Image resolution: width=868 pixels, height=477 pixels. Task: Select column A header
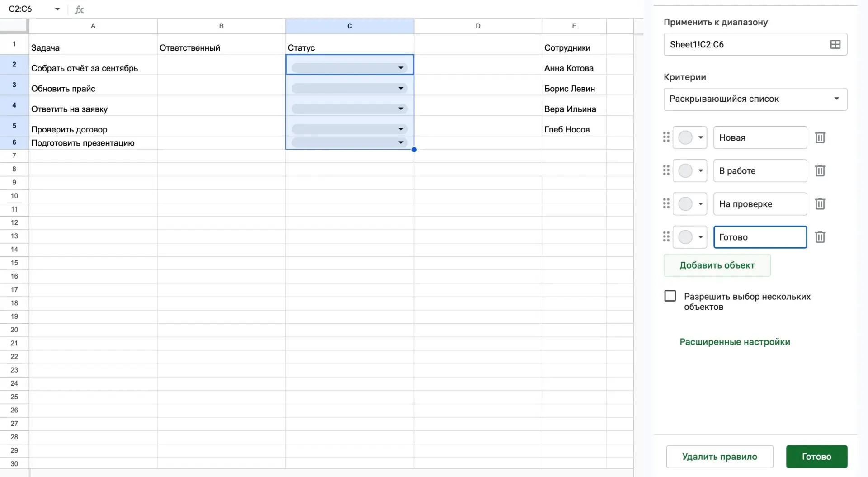pyautogui.click(x=93, y=26)
